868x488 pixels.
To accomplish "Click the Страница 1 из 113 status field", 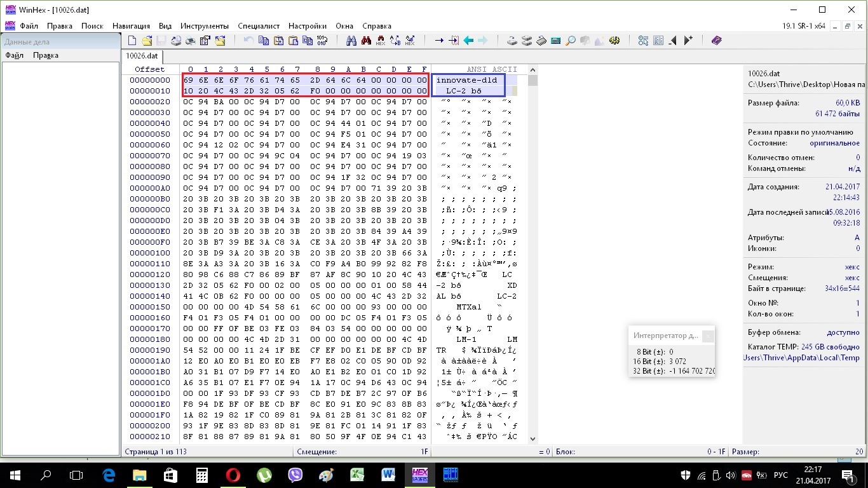I will [x=208, y=452].
